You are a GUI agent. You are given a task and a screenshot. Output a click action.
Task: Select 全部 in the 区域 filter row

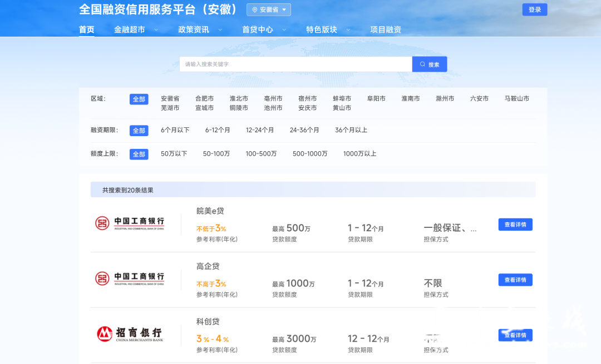tap(139, 98)
